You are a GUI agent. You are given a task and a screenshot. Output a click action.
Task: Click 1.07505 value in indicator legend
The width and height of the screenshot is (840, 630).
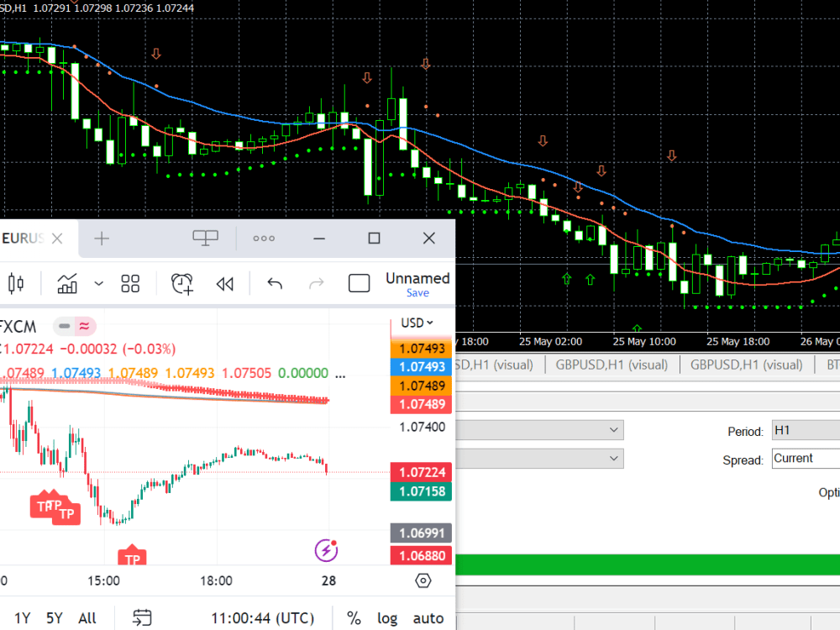(246, 373)
